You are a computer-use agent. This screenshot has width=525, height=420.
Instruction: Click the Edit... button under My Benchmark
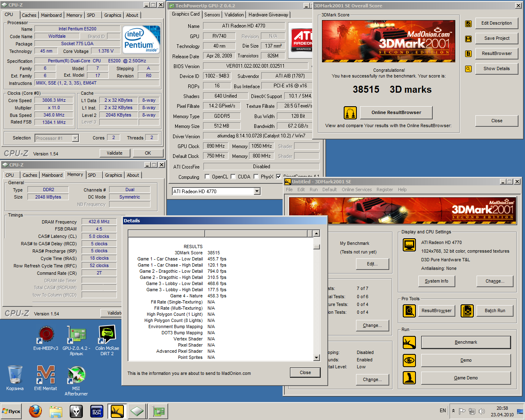point(372,264)
